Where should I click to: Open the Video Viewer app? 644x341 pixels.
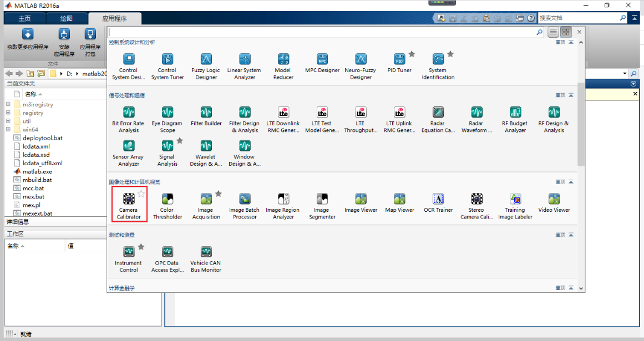click(554, 203)
